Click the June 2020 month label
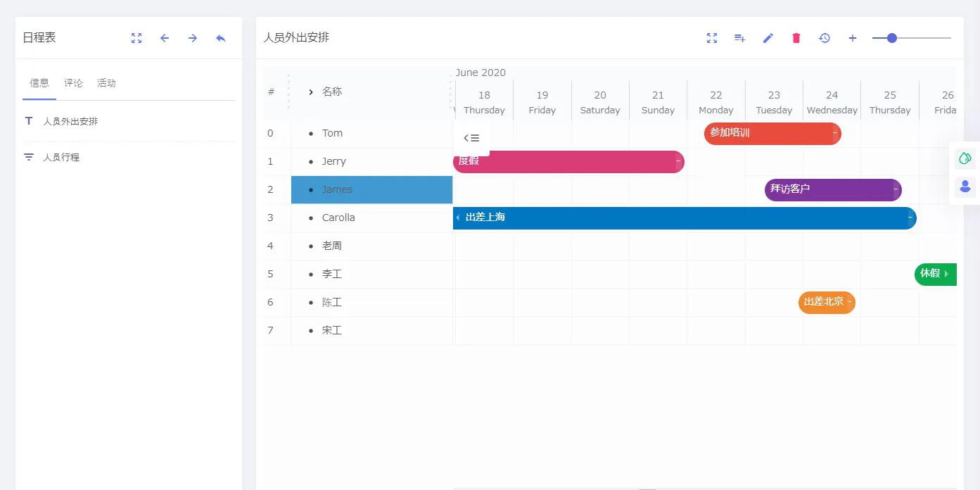 pos(481,73)
